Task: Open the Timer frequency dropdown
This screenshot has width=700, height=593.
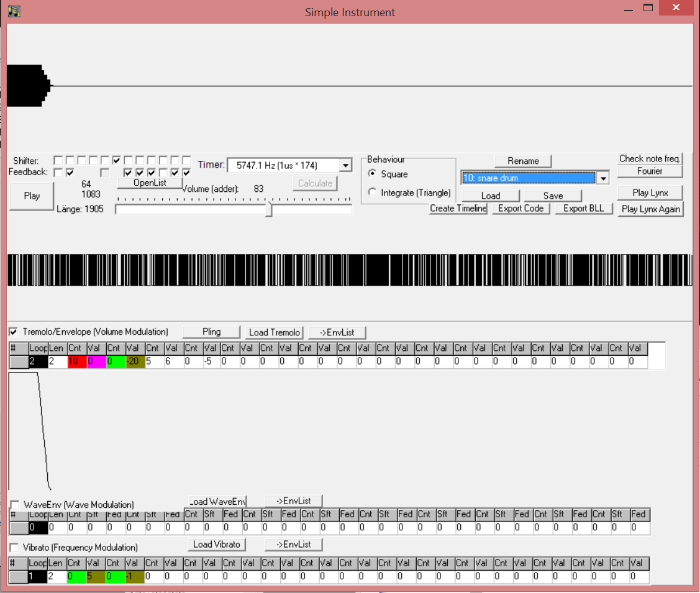Action: [x=346, y=165]
